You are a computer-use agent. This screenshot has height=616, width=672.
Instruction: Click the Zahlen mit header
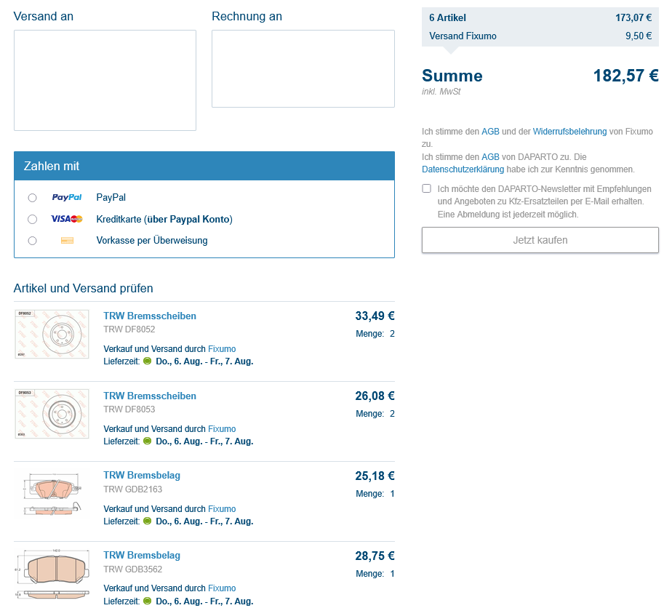point(204,166)
